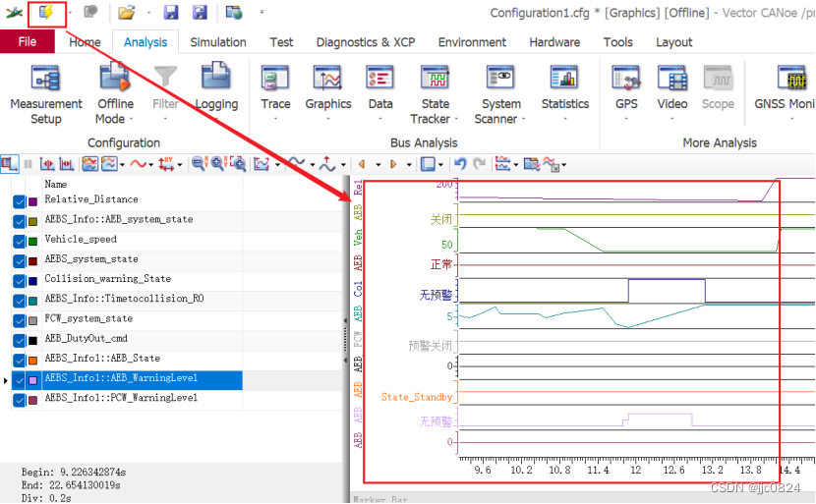The width and height of the screenshot is (816, 504).
Task: Click the orange AEB_State color swatch
Action: [32, 361]
